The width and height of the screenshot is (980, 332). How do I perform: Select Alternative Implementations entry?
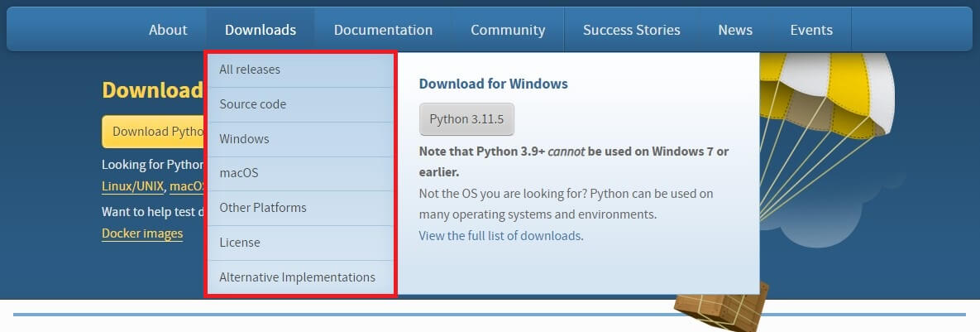point(300,277)
